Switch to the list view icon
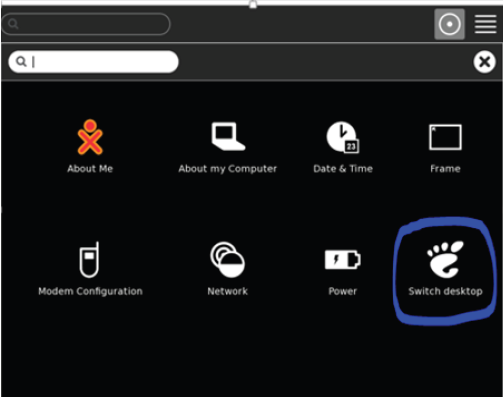Screen dimensions: 504x398 pos(486,24)
